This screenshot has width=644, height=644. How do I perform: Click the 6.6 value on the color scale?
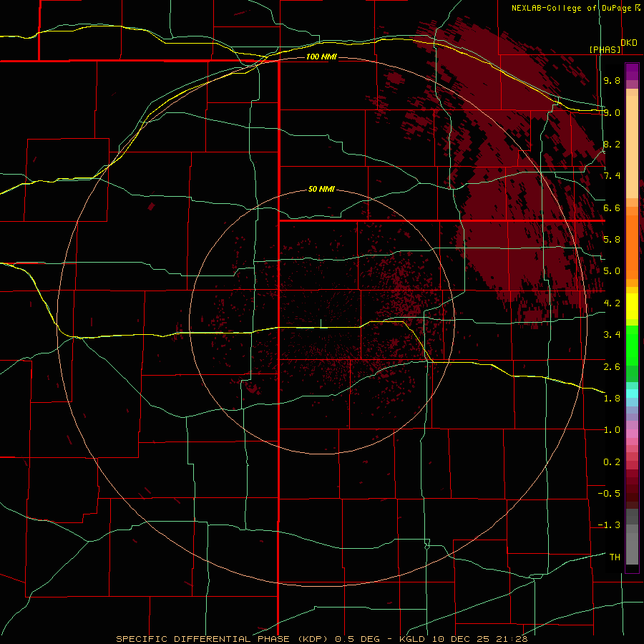tap(612, 208)
